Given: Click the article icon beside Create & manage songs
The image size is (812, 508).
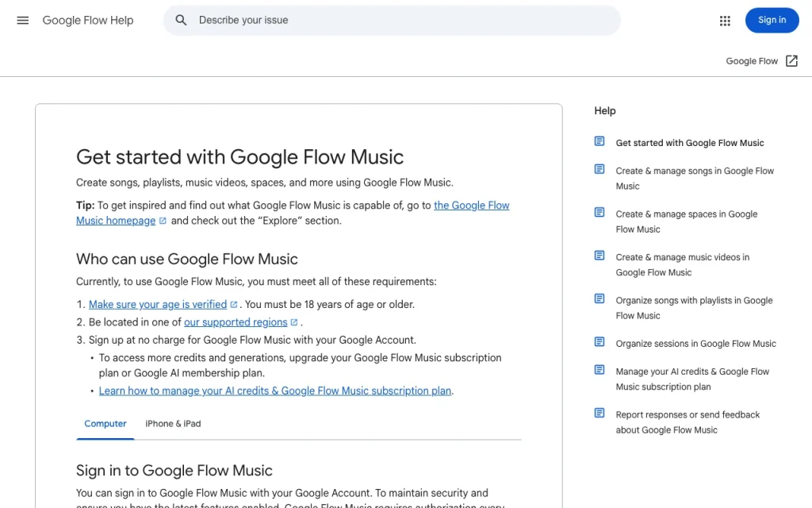Looking at the screenshot, I should tap(599, 169).
